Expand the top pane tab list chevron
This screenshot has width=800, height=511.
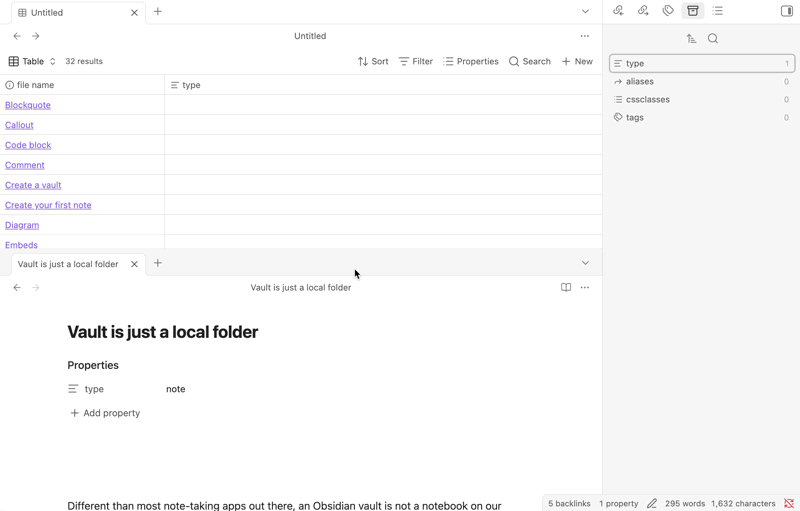coord(585,12)
